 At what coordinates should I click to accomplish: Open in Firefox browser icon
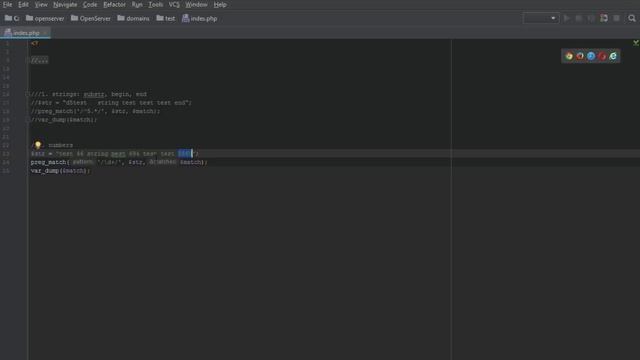pyautogui.click(x=580, y=56)
